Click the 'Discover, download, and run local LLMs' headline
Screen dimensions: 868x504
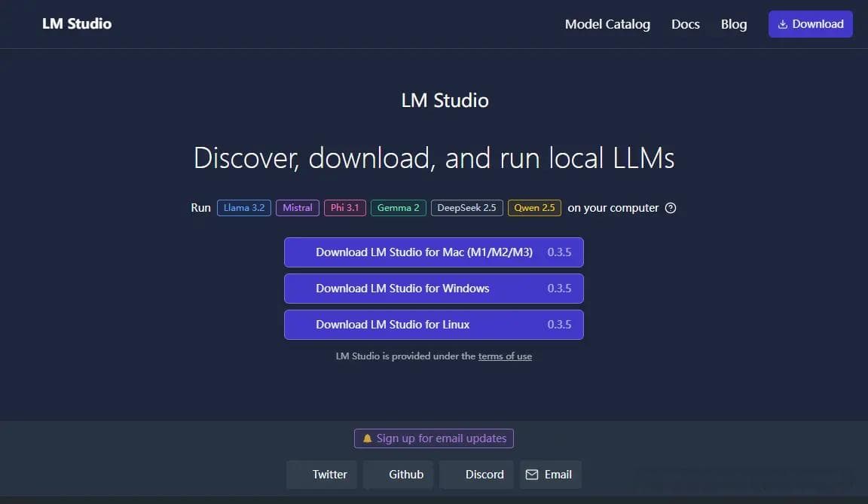(434, 158)
